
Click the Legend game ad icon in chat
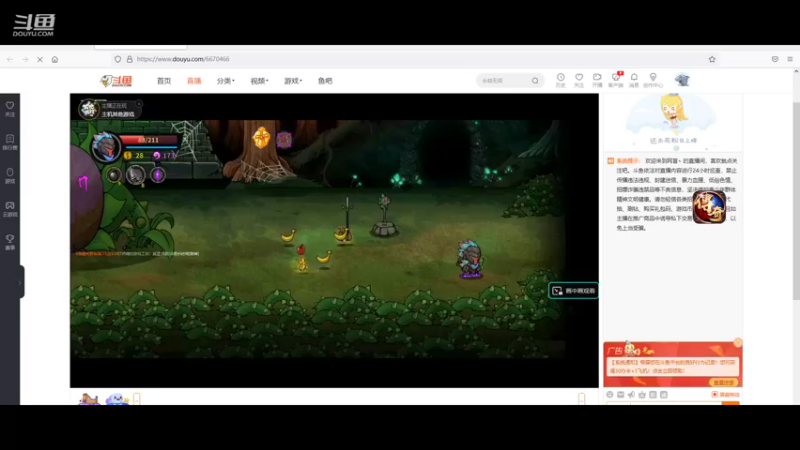[709, 207]
